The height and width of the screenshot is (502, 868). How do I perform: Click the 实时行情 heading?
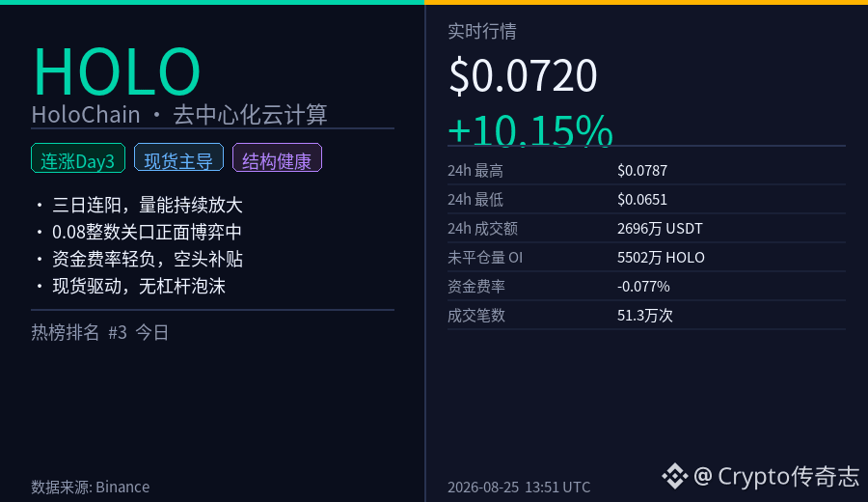pyautogui.click(x=481, y=31)
